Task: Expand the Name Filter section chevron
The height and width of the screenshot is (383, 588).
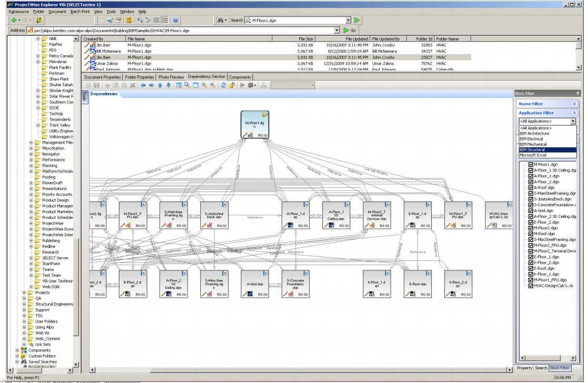Action: [x=574, y=104]
